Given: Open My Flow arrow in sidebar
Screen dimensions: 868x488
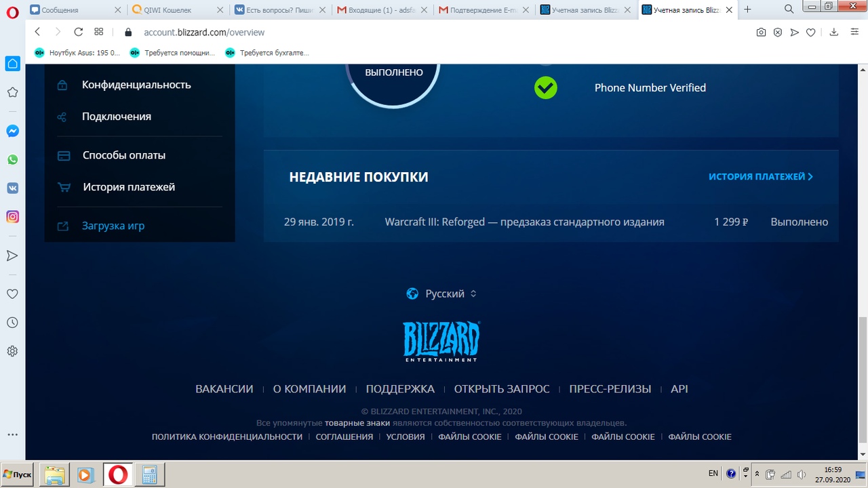Looking at the screenshot, I should tap(12, 256).
